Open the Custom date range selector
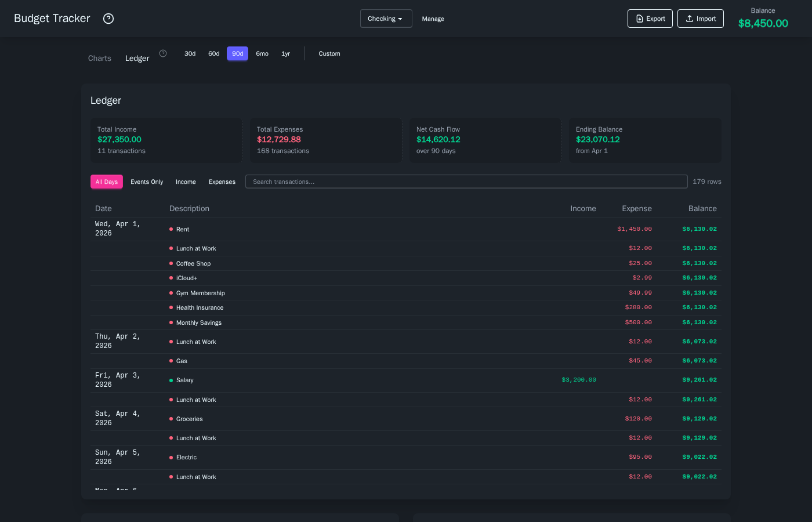The height and width of the screenshot is (522, 812). (x=329, y=53)
